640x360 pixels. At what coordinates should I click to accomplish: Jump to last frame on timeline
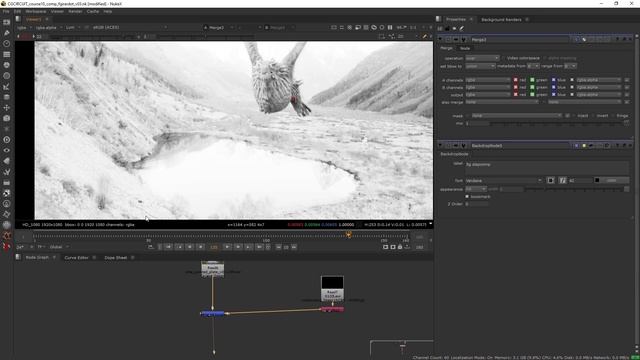point(259,247)
